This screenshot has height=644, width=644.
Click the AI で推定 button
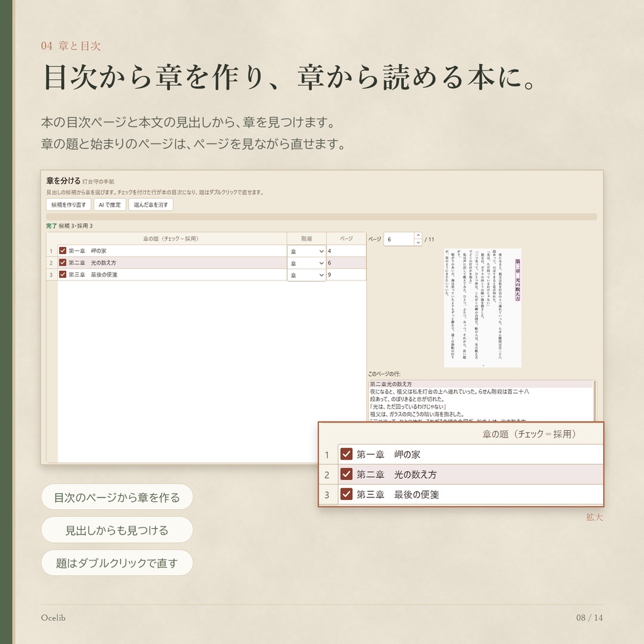[109, 204]
